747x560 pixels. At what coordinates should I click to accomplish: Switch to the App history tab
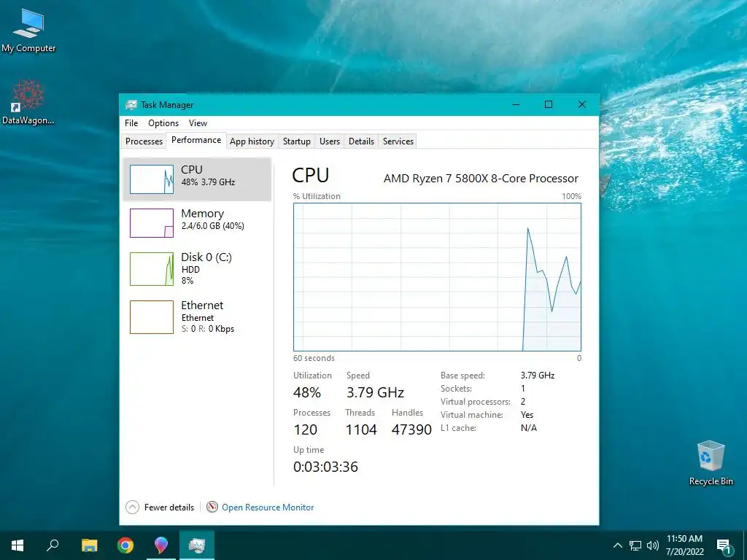click(252, 141)
